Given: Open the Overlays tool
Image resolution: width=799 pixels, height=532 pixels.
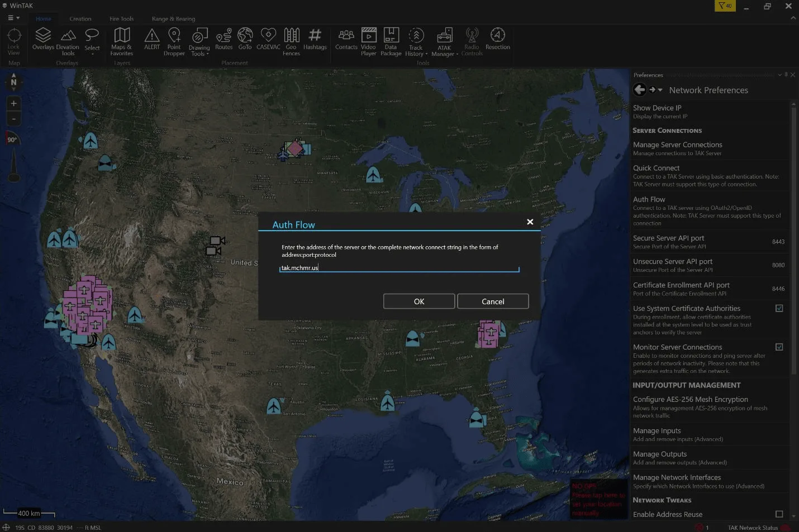Looking at the screenshot, I should pos(43,40).
